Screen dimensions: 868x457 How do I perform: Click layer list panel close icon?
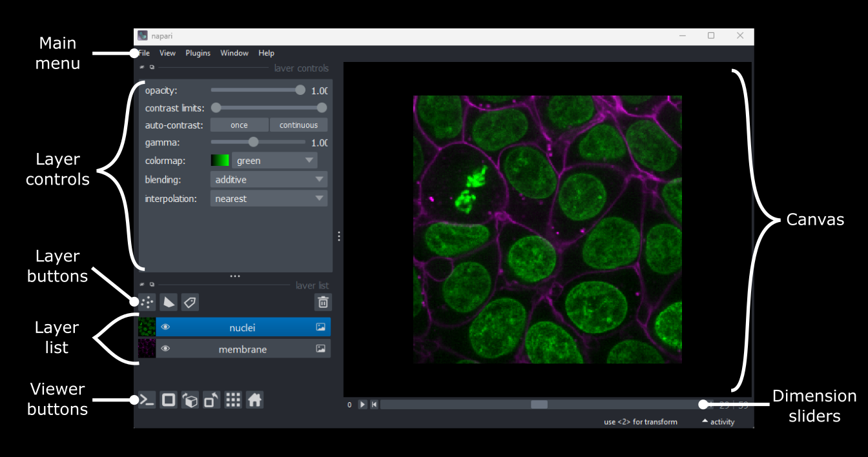point(142,285)
